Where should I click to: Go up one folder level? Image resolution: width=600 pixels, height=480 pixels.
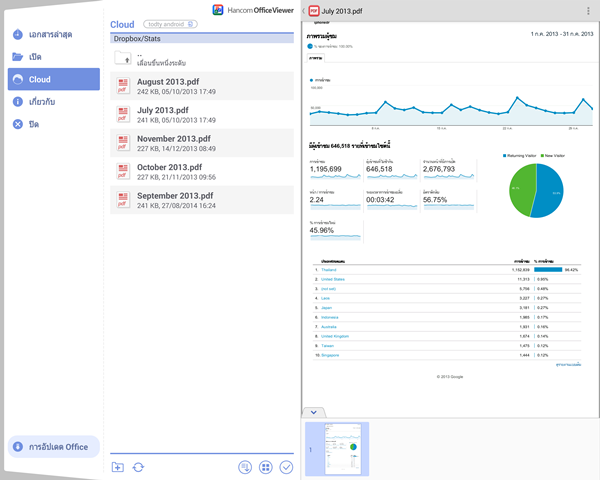pyautogui.click(x=203, y=59)
